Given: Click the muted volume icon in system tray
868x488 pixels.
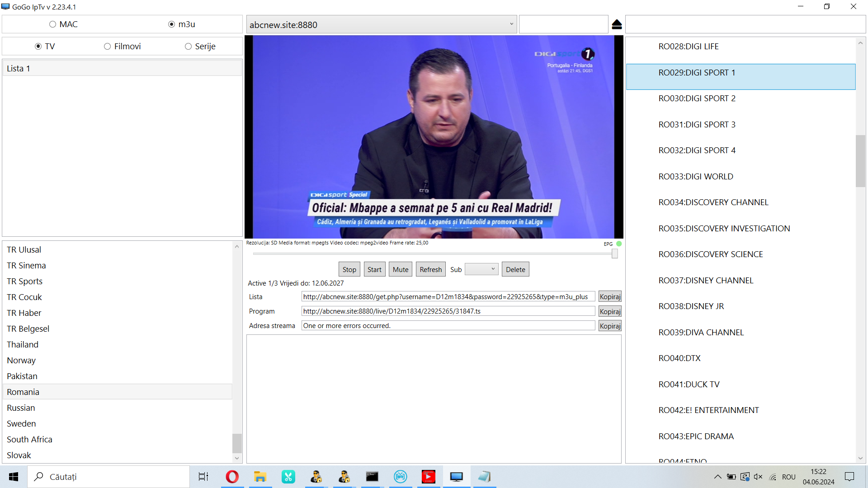Looking at the screenshot, I should pyautogui.click(x=758, y=477).
